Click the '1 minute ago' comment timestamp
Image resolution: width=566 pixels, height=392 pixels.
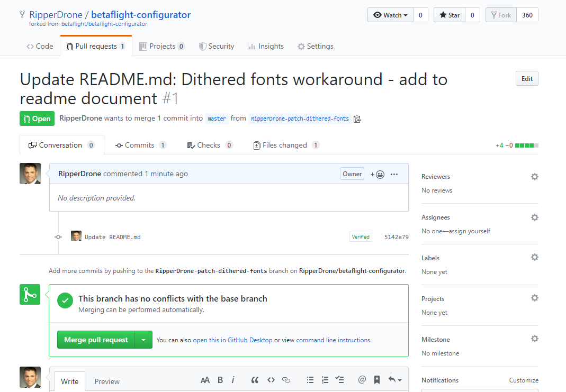pyautogui.click(x=166, y=174)
